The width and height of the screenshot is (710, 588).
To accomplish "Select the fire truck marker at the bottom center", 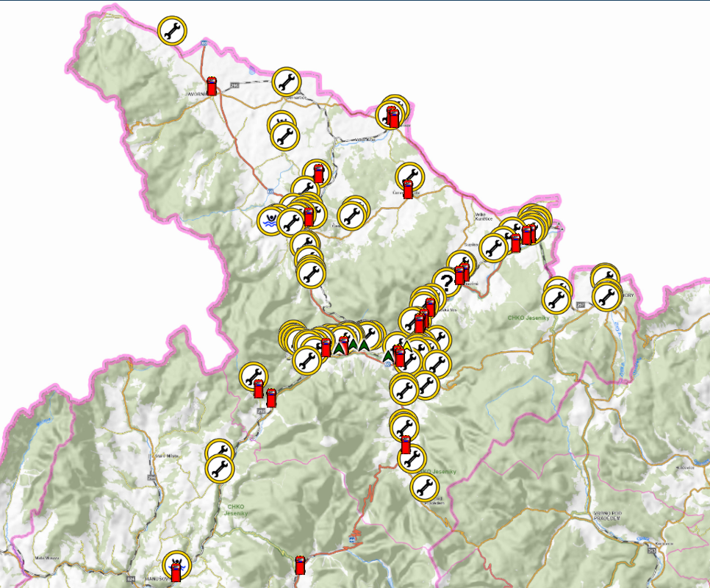I will pos(300,564).
